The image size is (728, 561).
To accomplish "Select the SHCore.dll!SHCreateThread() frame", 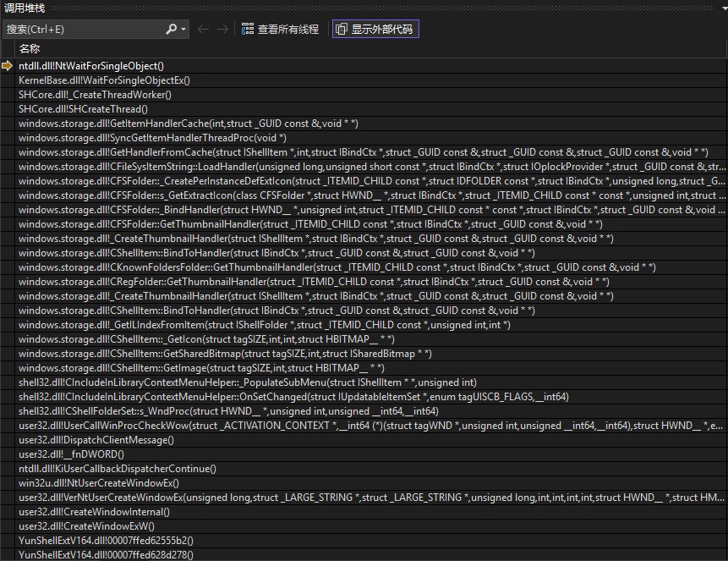I will [83, 109].
